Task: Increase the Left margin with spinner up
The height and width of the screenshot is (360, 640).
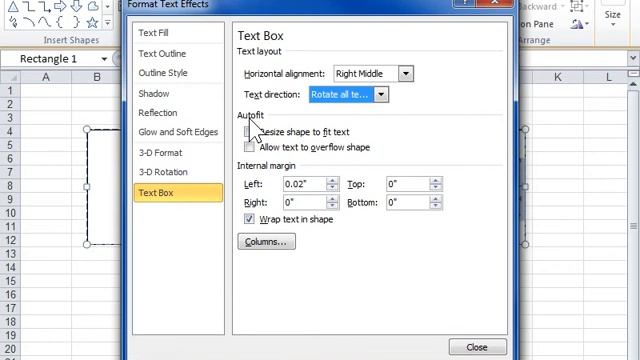Action: click(x=332, y=180)
